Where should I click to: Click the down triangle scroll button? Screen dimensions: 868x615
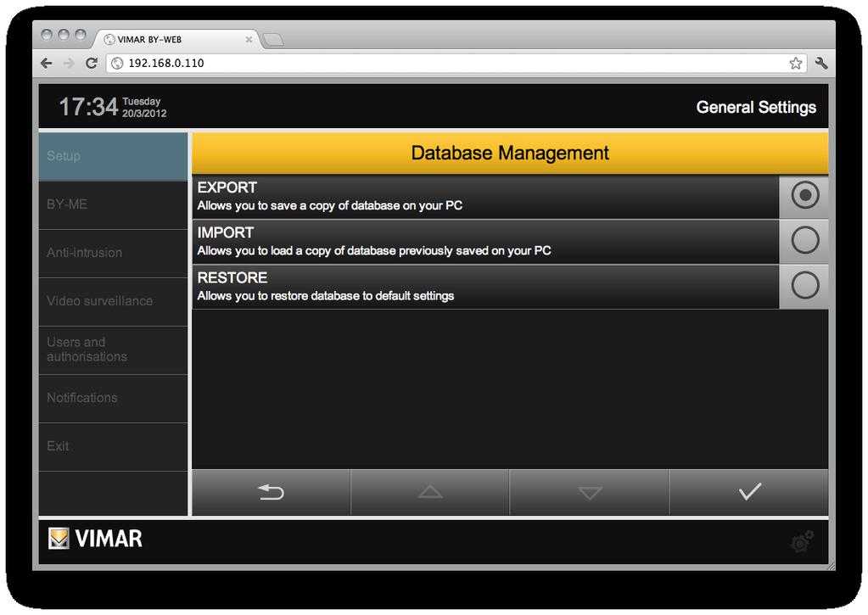pos(589,492)
